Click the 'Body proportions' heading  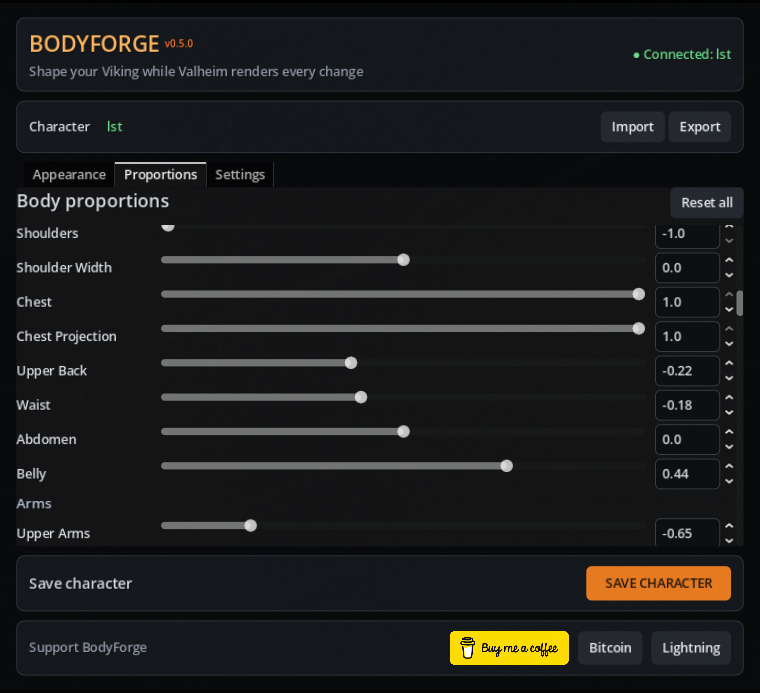click(x=93, y=201)
